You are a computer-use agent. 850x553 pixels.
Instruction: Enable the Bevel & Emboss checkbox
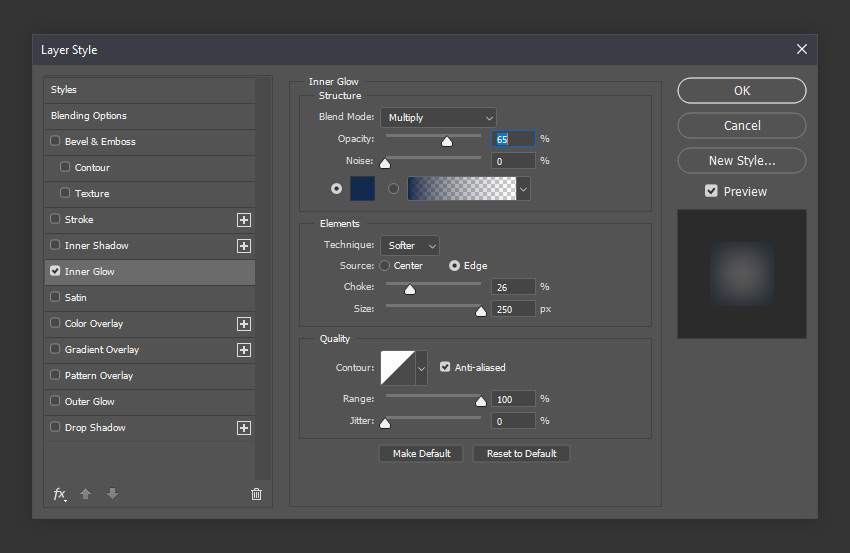click(55, 142)
